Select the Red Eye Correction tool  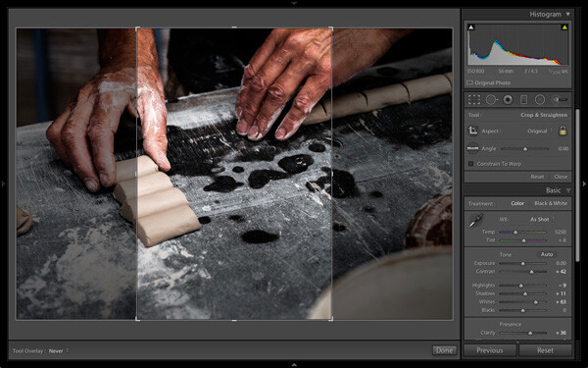(x=508, y=99)
